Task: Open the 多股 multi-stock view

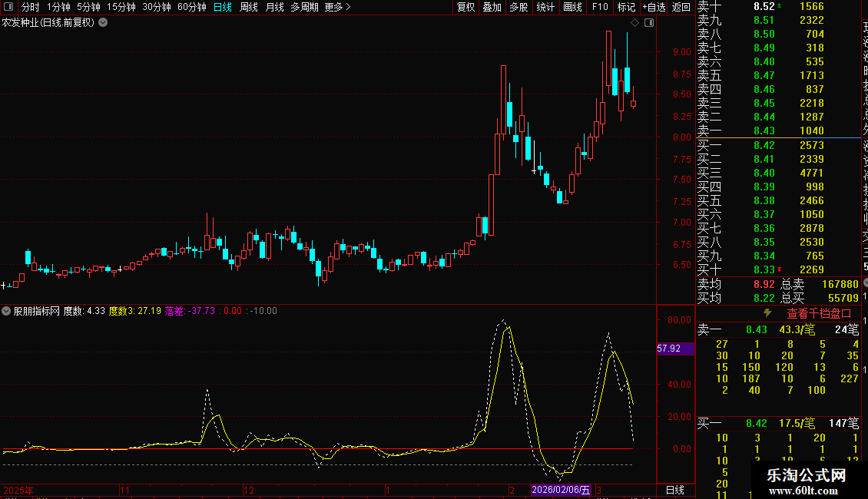Action: pos(518,7)
